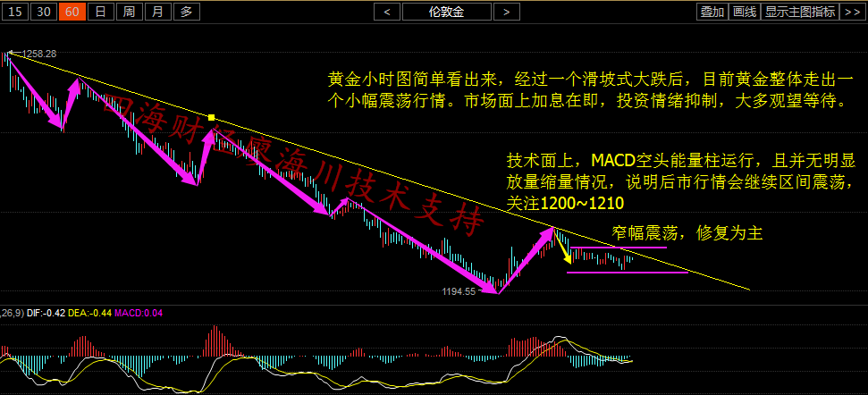Switch to weekly chart (周)
The image size is (868, 395).
pyautogui.click(x=129, y=11)
